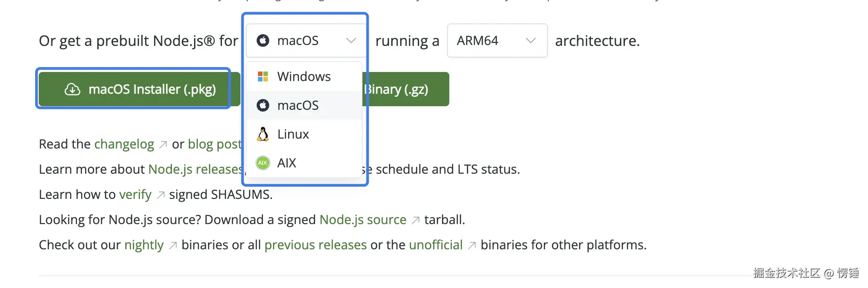Click the green AIX icon
The width and height of the screenshot is (868, 288).
[263, 163]
